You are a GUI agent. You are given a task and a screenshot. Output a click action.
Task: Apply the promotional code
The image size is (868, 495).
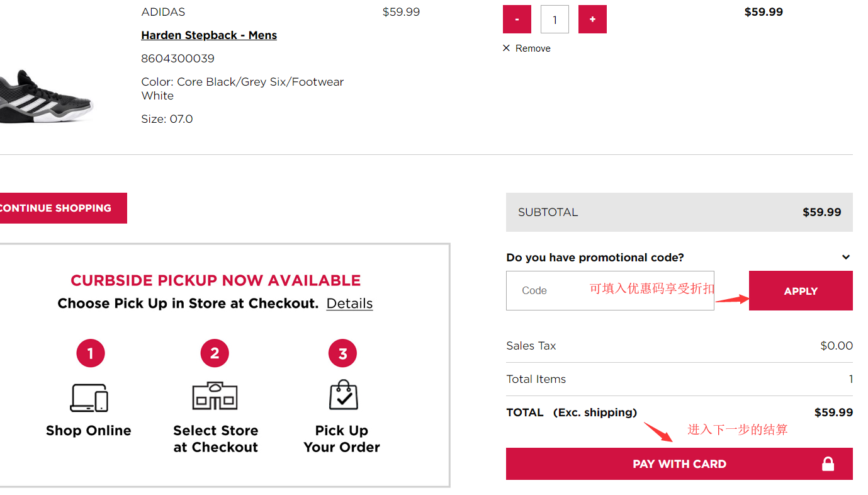[x=801, y=291]
